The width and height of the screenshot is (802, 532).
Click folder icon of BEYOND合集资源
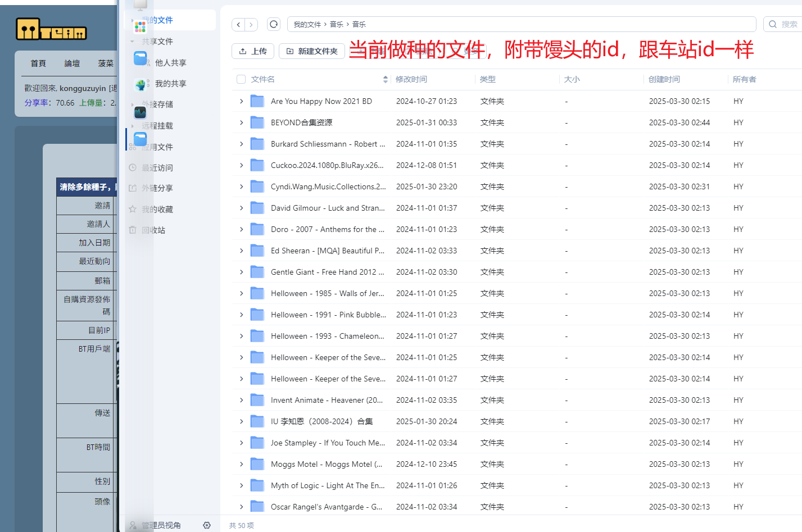click(x=257, y=122)
